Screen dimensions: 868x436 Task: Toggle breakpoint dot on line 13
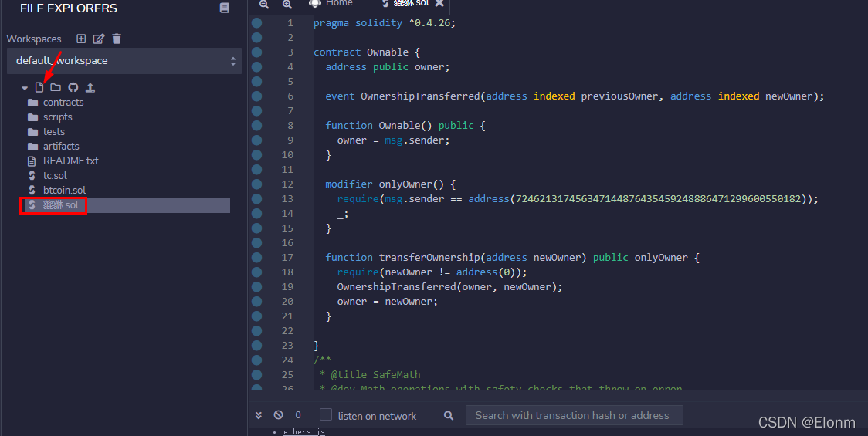[x=257, y=198]
